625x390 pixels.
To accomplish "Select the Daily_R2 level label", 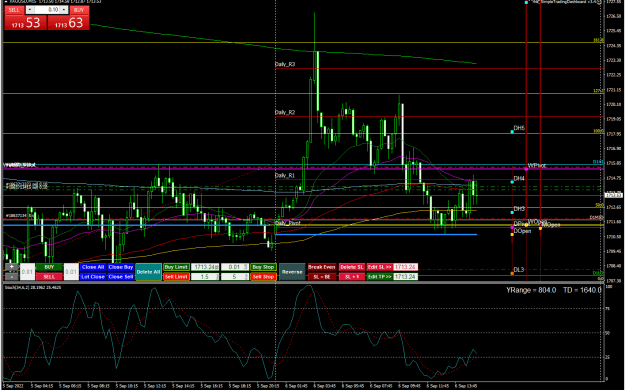I will click(285, 112).
